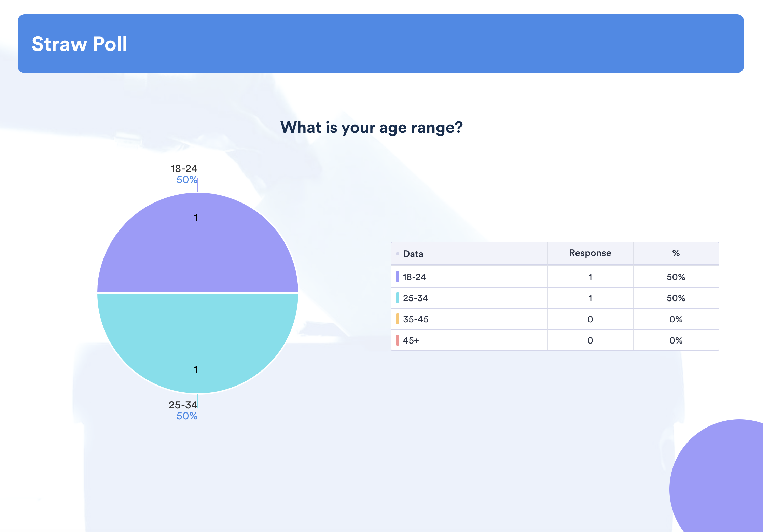Click the Straw Poll header title

tap(79, 44)
